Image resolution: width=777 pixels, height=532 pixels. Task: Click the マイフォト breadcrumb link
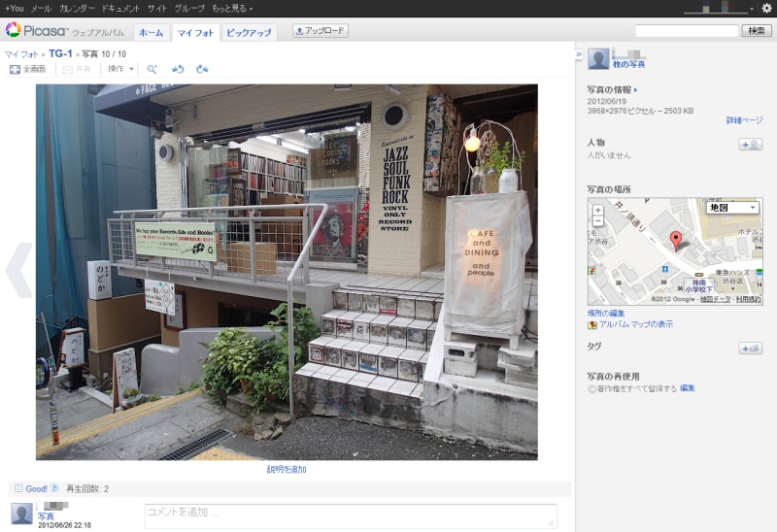click(x=21, y=54)
